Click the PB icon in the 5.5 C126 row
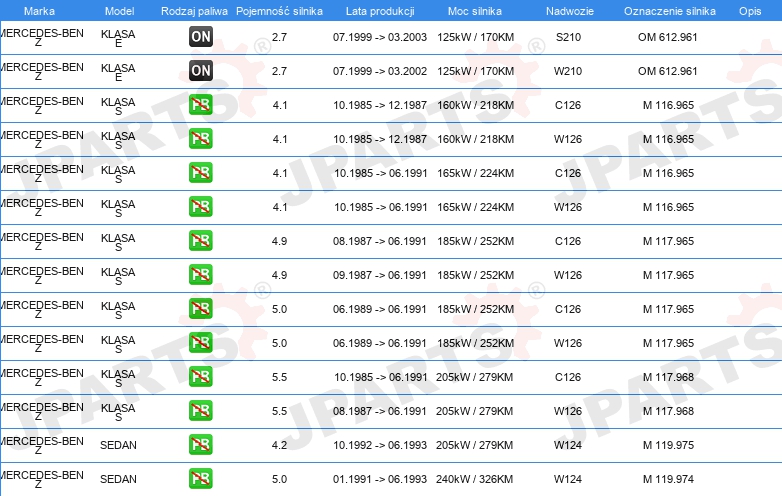The width and height of the screenshot is (782, 496). click(x=200, y=377)
